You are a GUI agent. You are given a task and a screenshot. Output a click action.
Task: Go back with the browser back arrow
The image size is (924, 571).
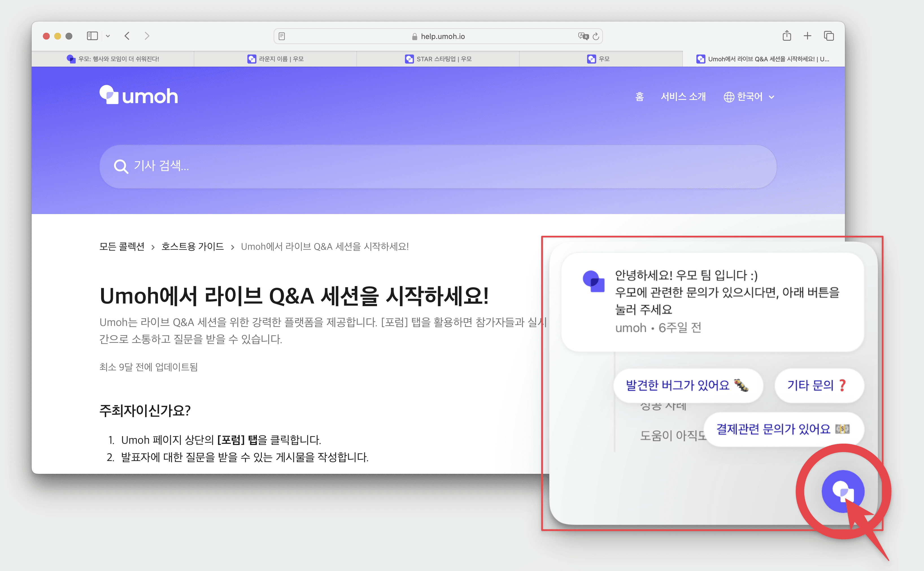click(127, 36)
